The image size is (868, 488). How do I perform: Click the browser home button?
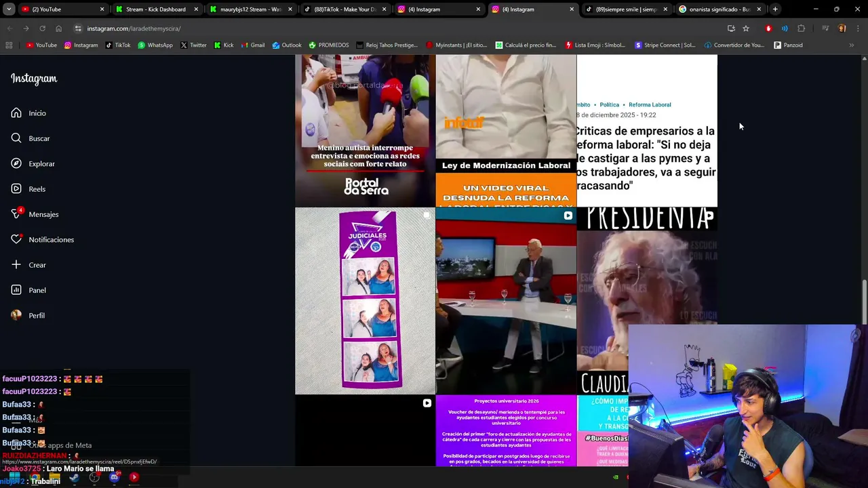coord(58,28)
